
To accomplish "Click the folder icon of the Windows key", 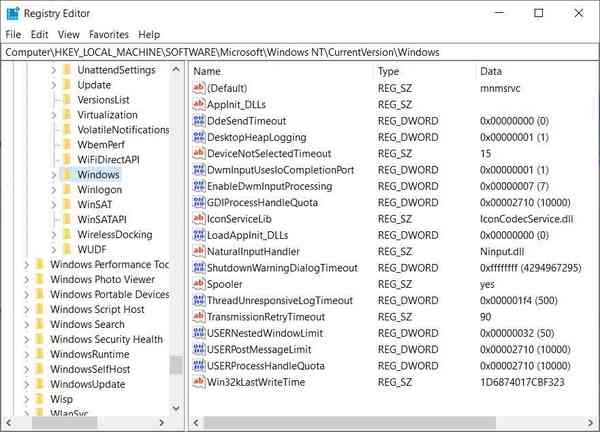I will 67,174.
